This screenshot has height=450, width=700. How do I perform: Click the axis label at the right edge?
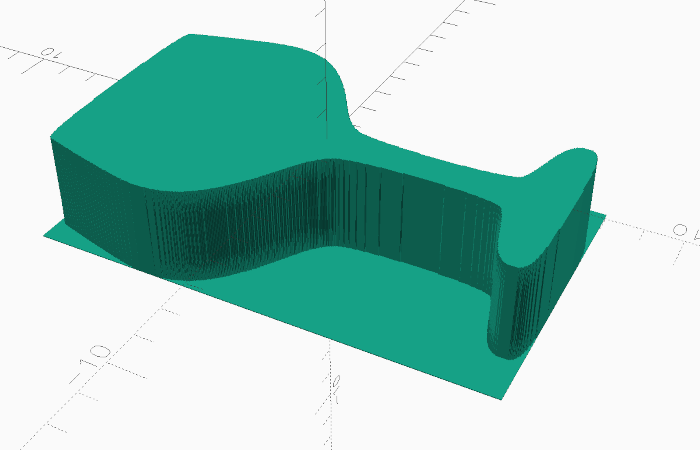[685, 232]
